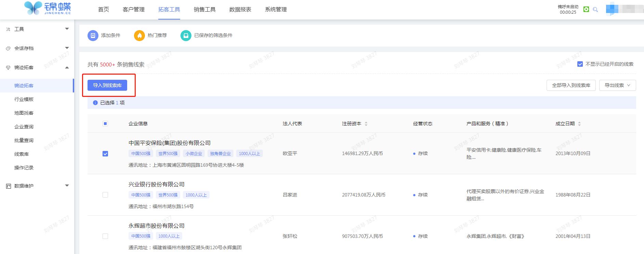This screenshot has height=254, width=644.
Task: Toggle 不显示已经开启的线索 checkbox
Action: [580, 64]
